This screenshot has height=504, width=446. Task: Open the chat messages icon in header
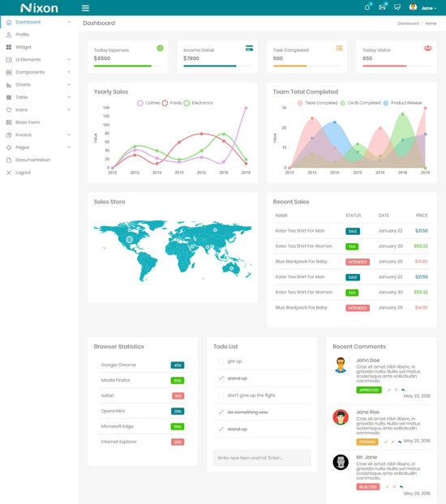pyautogui.click(x=397, y=7)
